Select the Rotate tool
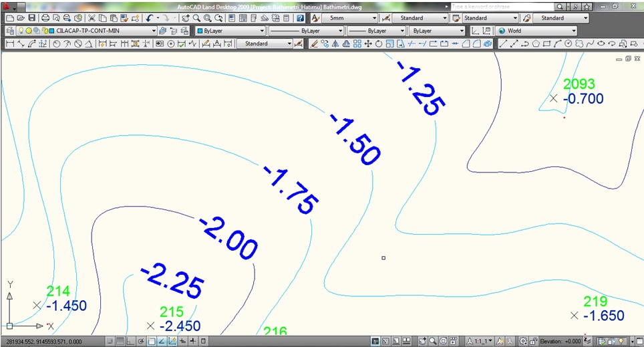 pos(379,43)
